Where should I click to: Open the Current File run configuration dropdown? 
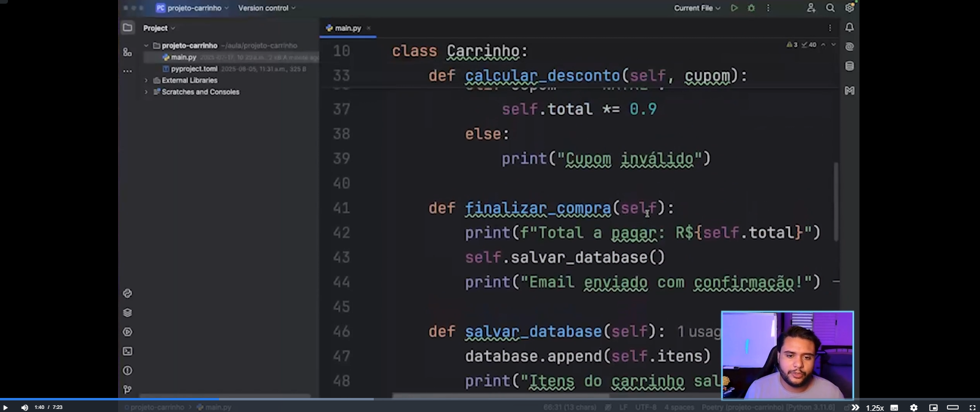(697, 8)
